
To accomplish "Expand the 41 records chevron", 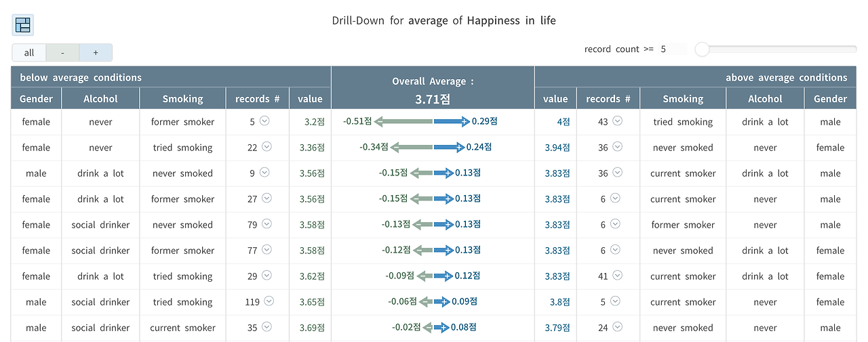I will point(618,276).
